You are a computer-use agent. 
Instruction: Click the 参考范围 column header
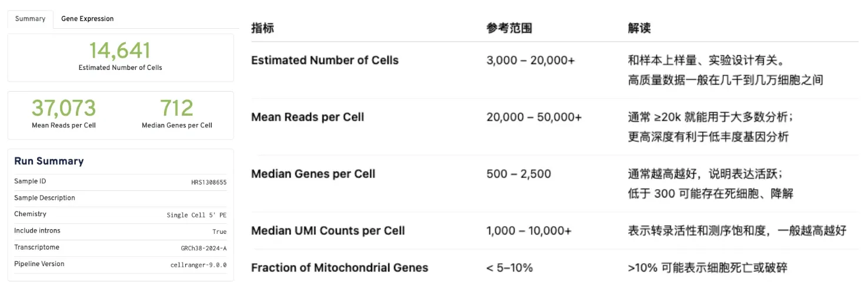(509, 28)
